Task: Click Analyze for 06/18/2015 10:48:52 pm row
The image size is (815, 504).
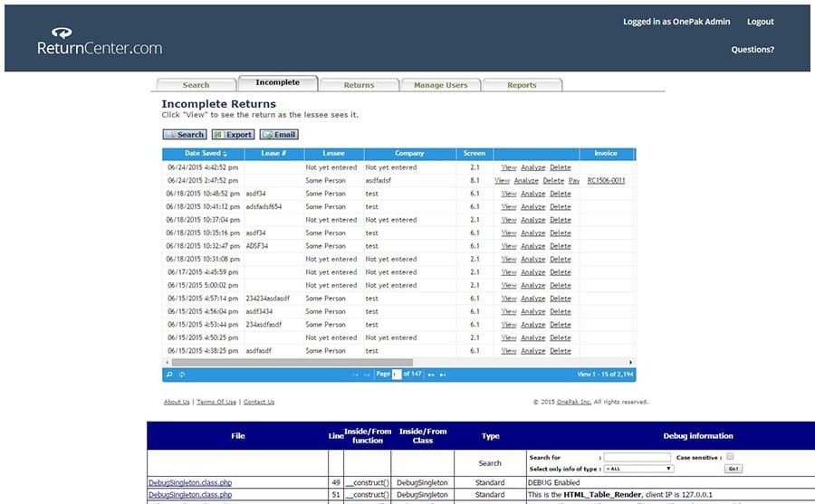Action: pyautogui.click(x=532, y=194)
